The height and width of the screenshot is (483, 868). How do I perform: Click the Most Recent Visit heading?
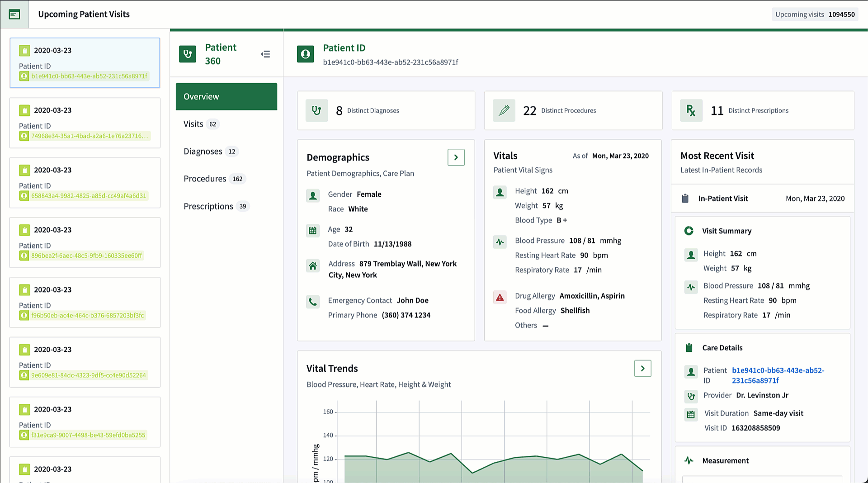717,156
